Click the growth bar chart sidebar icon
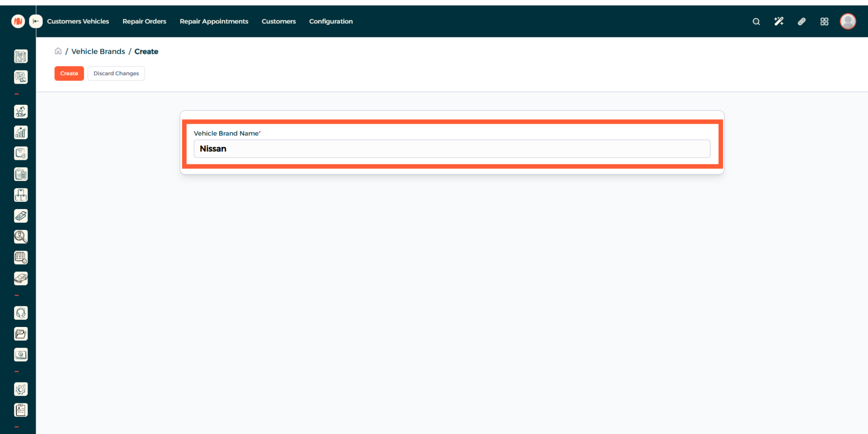The image size is (868, 434). (21, 132)
